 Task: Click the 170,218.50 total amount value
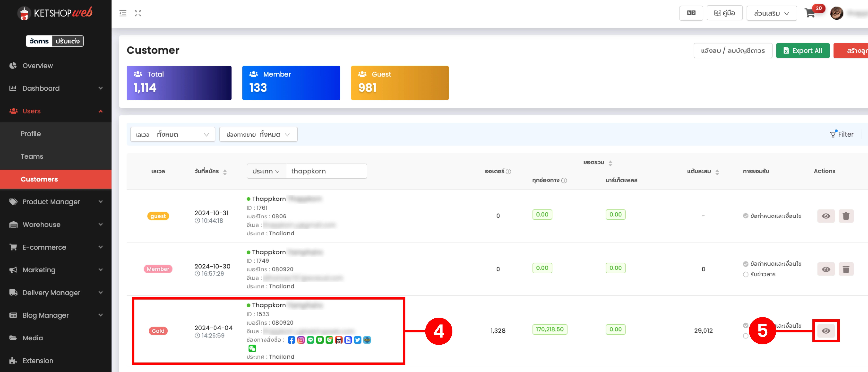pyautogui.click(x=550, y=329)
